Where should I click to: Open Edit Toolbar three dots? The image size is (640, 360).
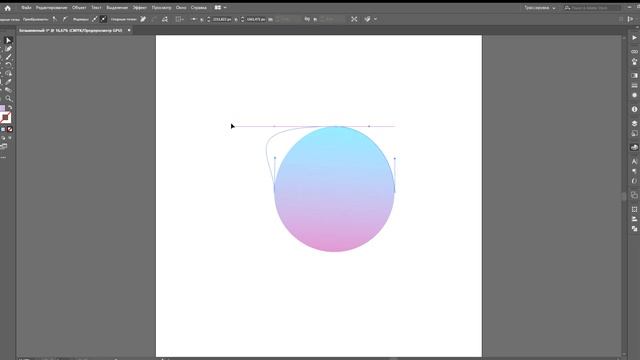pyautogui.click(x=3, y=157)
